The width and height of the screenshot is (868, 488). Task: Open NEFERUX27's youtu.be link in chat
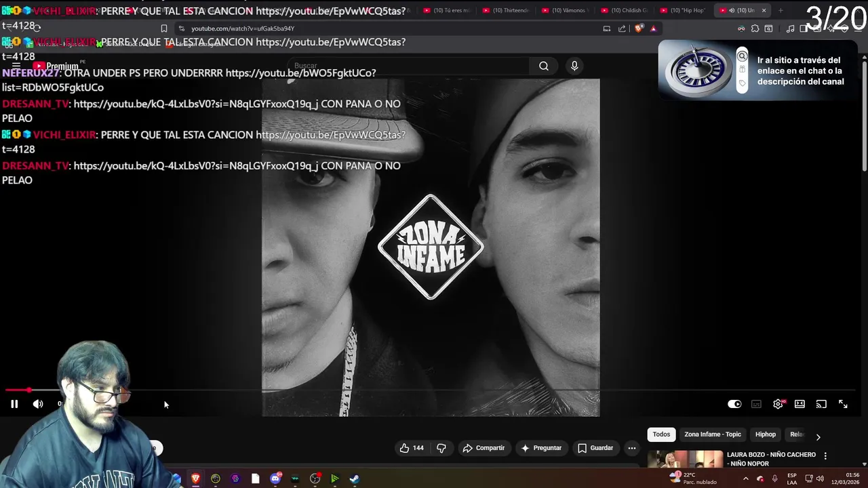[189, 80]
